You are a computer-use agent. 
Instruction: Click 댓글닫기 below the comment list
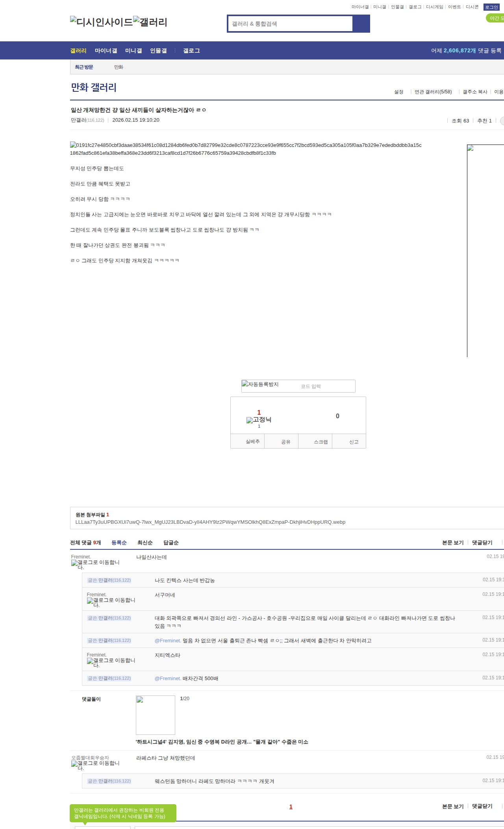pyautogui.click(x=482, y=806)
